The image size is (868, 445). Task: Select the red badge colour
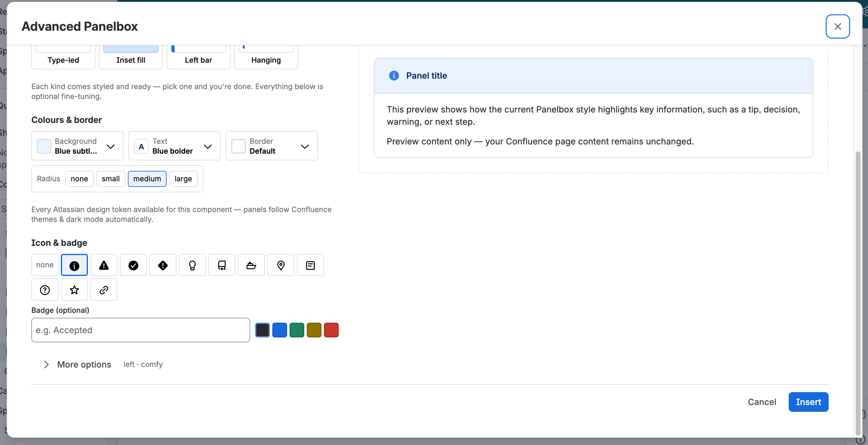click(331, 330)
